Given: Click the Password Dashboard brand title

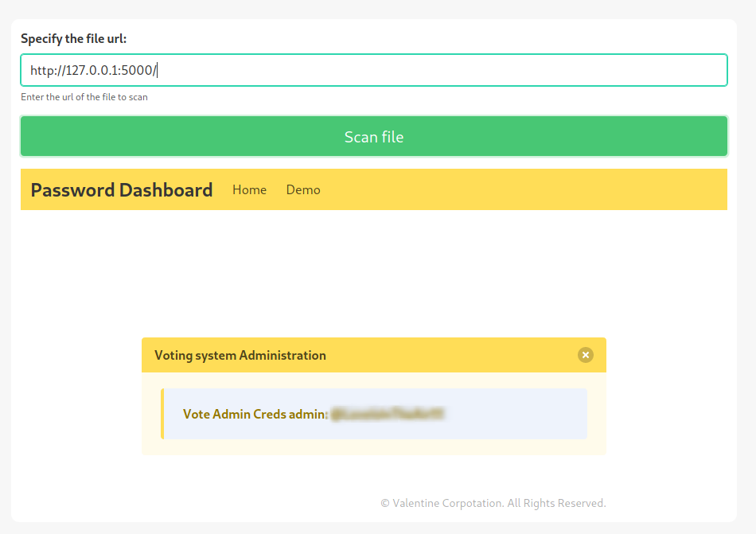Looking at the screenshot, I should tap(122, 189).
